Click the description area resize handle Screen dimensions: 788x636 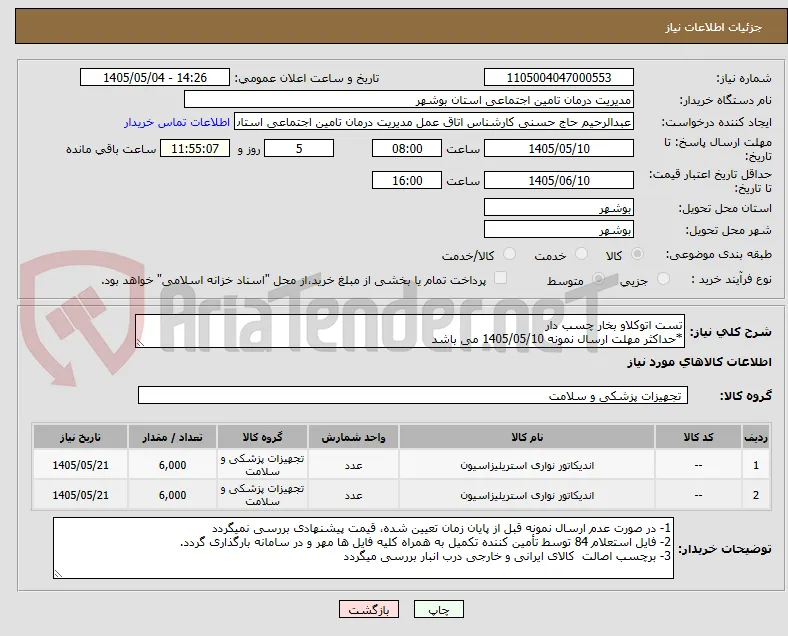(x=140, y=343)
